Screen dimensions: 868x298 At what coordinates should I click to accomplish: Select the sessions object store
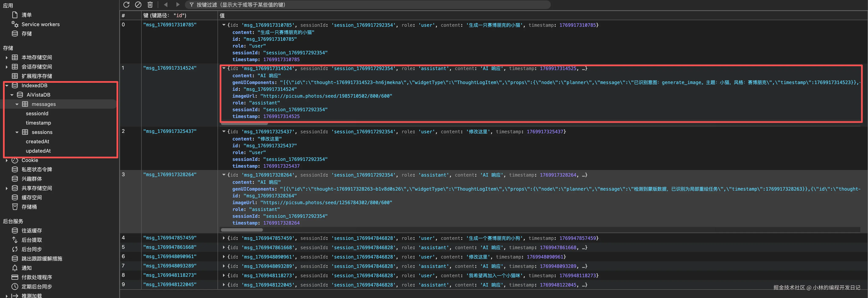42,132
